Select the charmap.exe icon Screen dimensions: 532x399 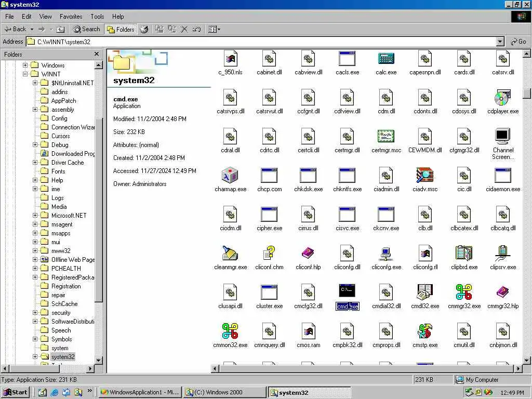(x=230, y=176)
